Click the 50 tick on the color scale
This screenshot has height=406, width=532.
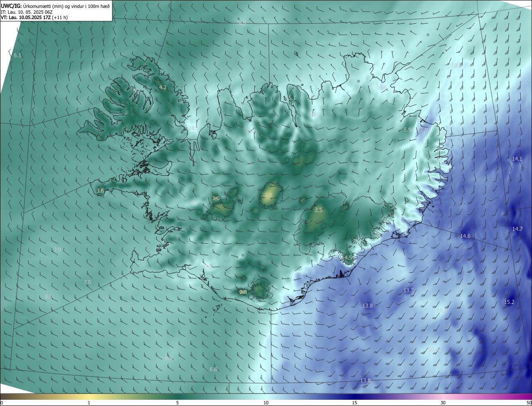pyautogui.click(x=529, y=403)
